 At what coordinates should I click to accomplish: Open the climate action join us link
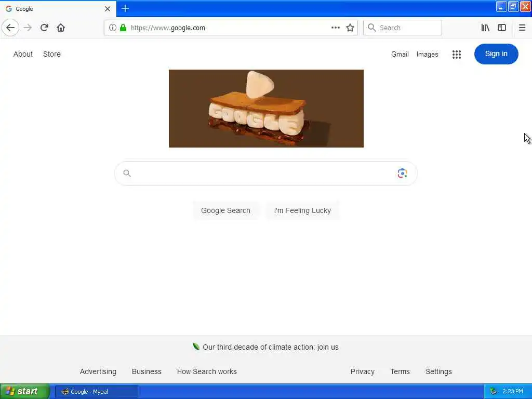[270, 347]
